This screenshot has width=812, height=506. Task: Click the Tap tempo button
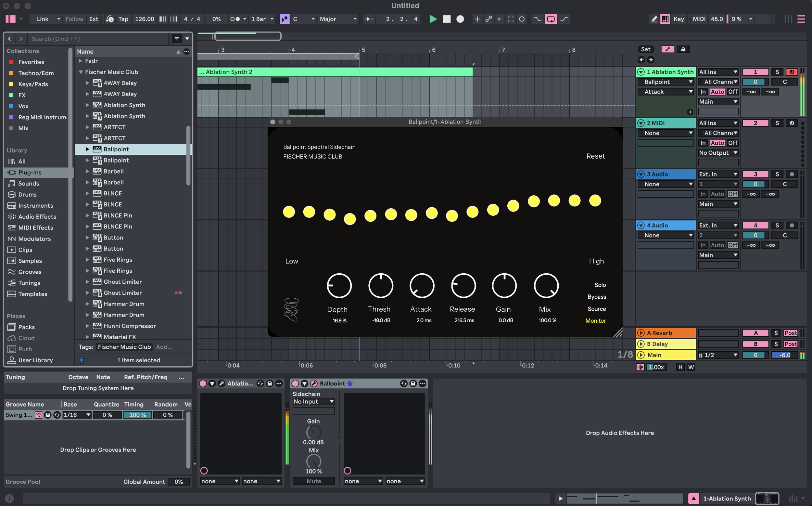coord(123,19)
